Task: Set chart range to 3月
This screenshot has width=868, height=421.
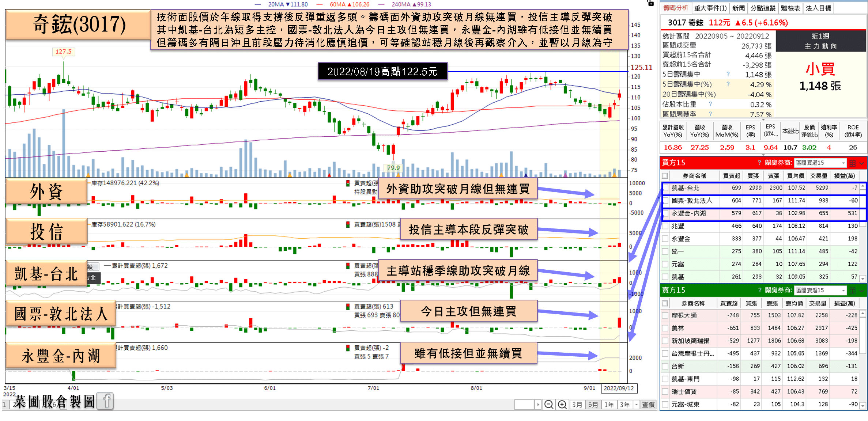Action: pyautogui.click(x=577, y=405)
